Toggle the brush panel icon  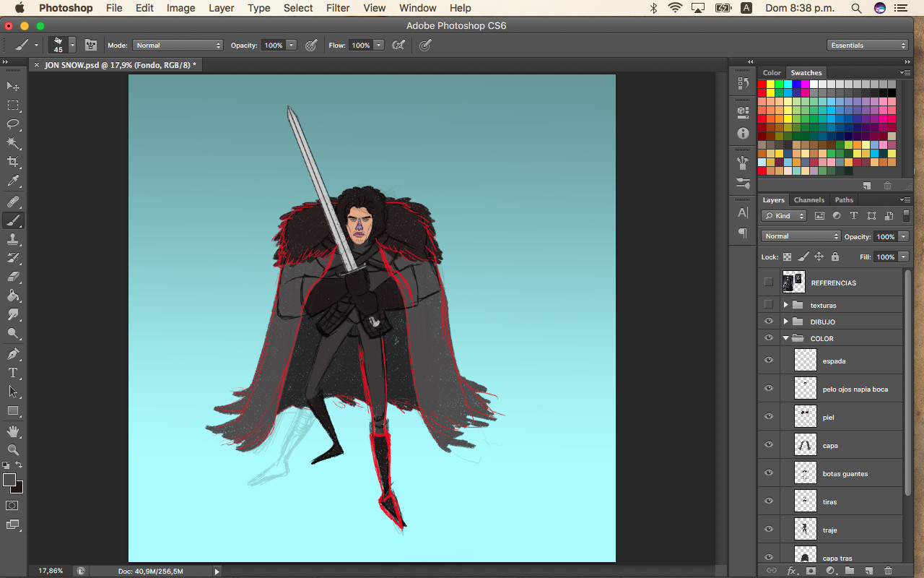[x=91, y=45]
